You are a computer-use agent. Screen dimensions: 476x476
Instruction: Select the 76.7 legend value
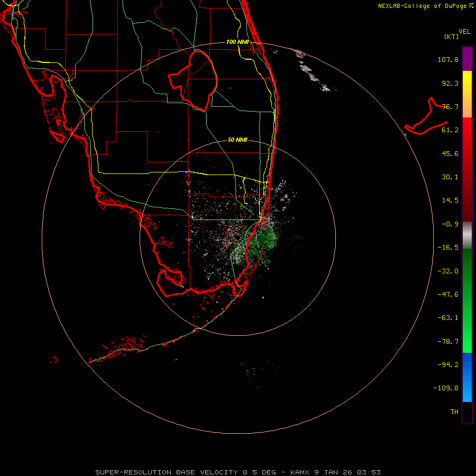(x=450, y=106)
